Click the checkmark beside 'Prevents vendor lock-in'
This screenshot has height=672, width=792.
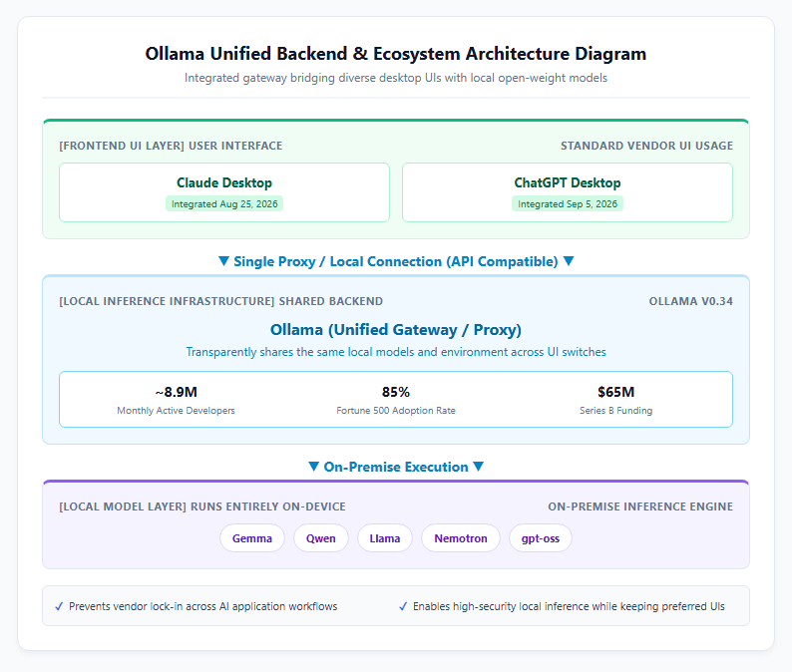pos(59,606)
